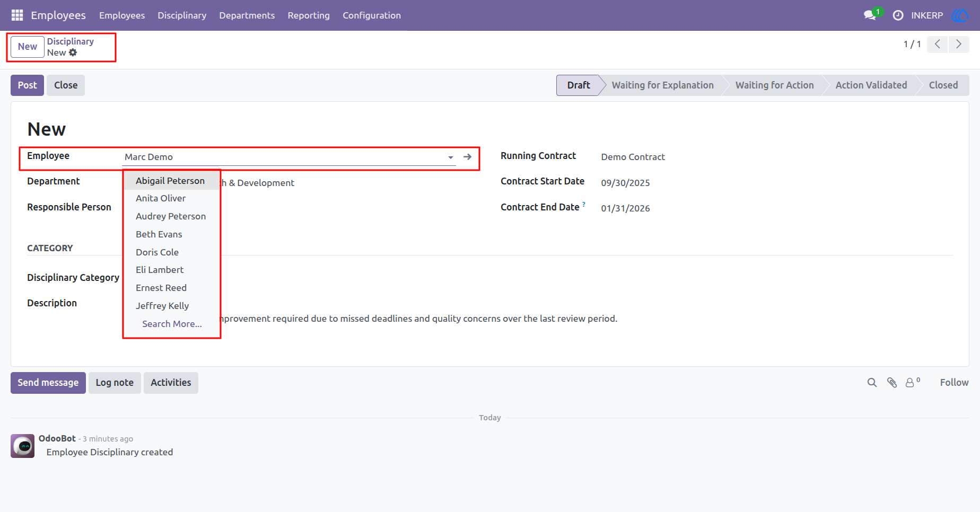Viewport: 980px width, 512px height.
Task: Go to previous record arrow
Action: (938, 44)
